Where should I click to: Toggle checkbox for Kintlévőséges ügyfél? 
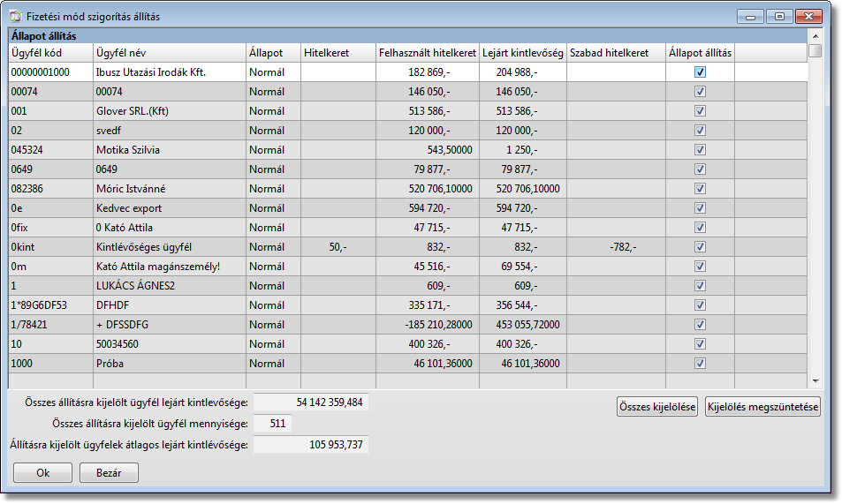[x=700, y=247]
